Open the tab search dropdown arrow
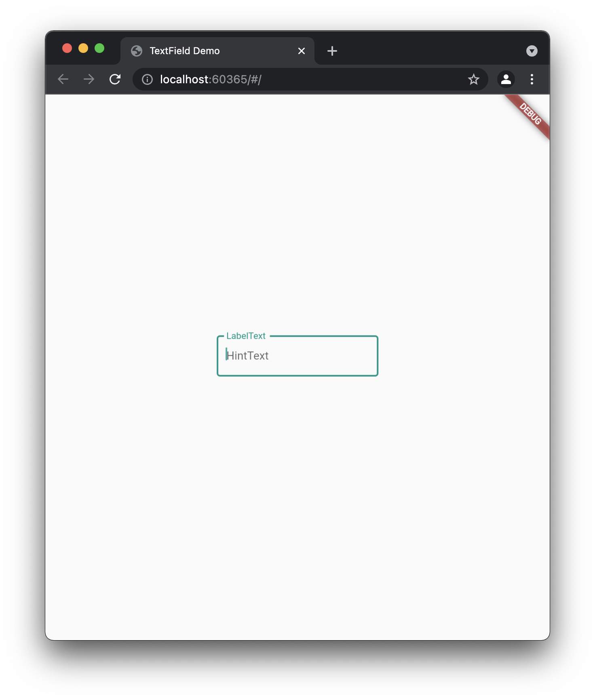The width and height of the screenshot is (595, 700). click(532, 51)
